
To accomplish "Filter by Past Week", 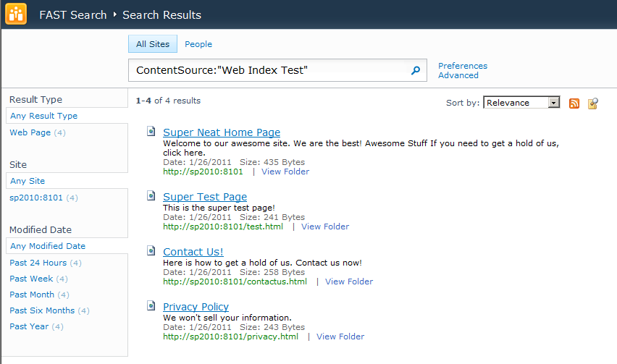I will [38, 279].
